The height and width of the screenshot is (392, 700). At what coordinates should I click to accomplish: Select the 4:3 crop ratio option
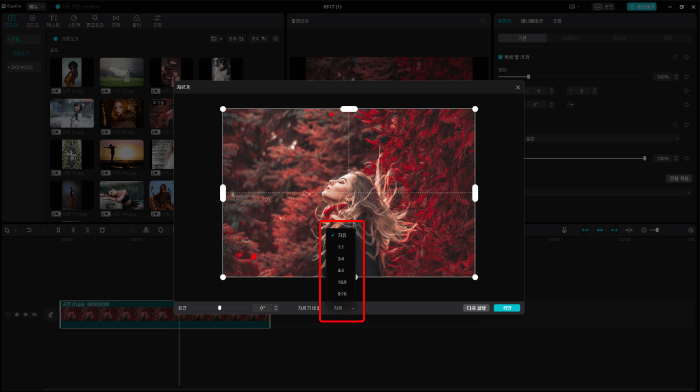pyautogui.click(x=341, y=271)
